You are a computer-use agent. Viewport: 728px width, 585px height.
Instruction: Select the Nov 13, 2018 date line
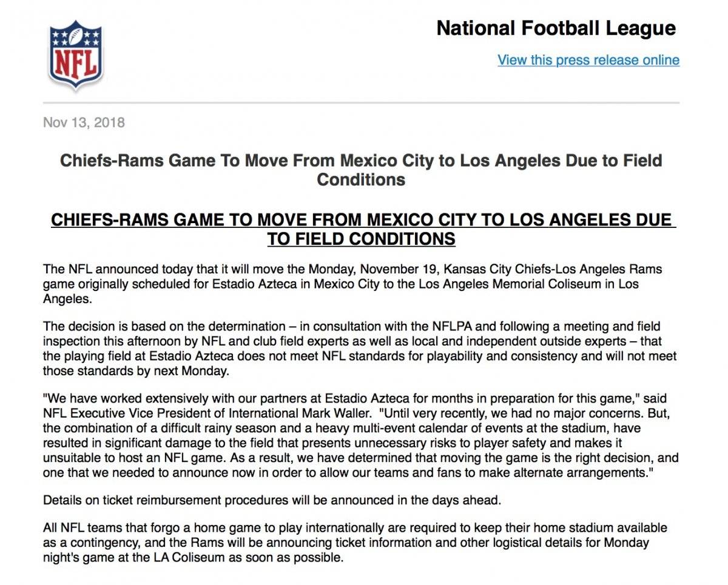tap(84, 122)
